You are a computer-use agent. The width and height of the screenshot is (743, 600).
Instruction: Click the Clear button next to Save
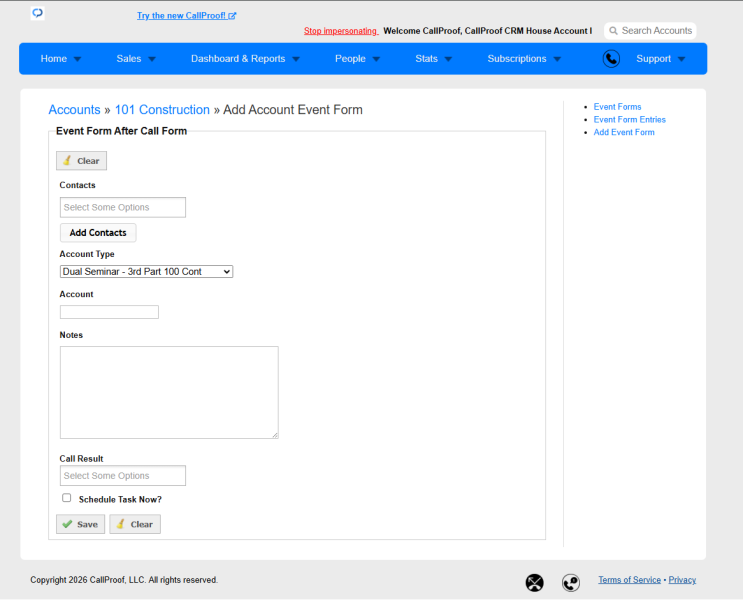tap(135, 524)
